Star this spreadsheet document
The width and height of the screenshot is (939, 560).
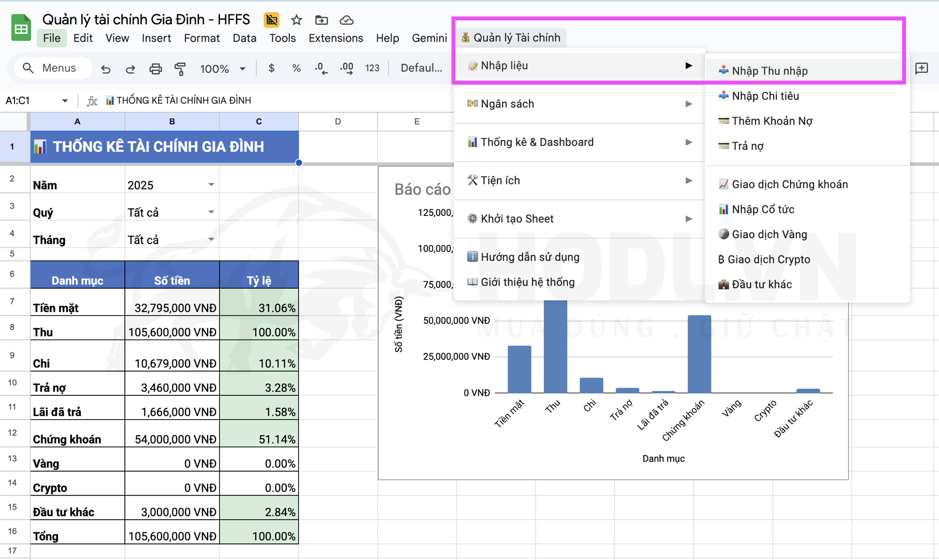[297, 20]
